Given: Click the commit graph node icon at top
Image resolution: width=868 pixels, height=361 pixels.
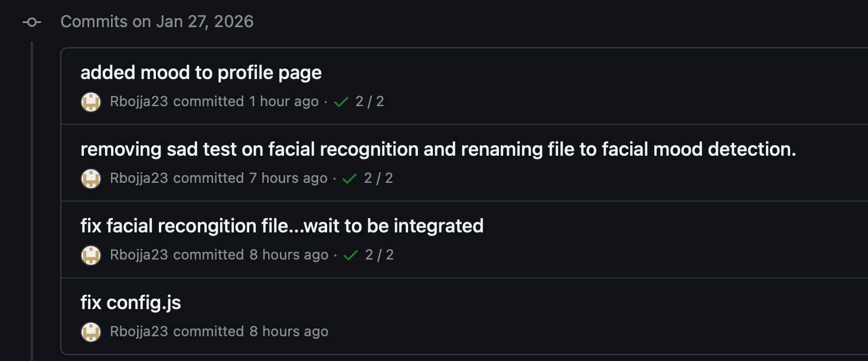Looking at the screenshot, I should point(31,21).
